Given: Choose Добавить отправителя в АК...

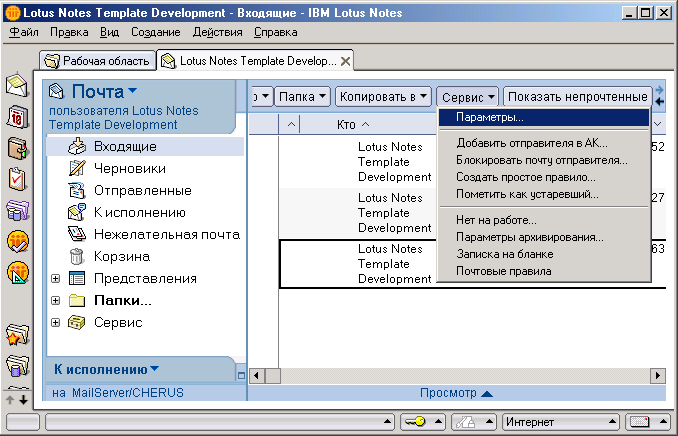Looking at the screenshot, I should (x=544, y=143).
